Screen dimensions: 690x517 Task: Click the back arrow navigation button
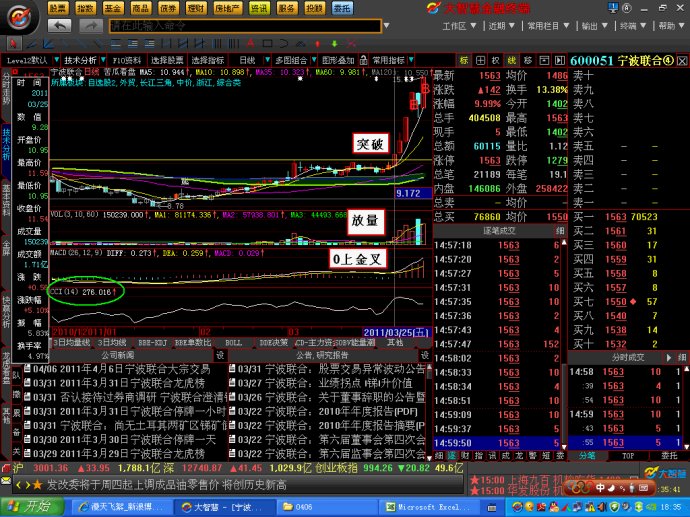click(59, 26)
